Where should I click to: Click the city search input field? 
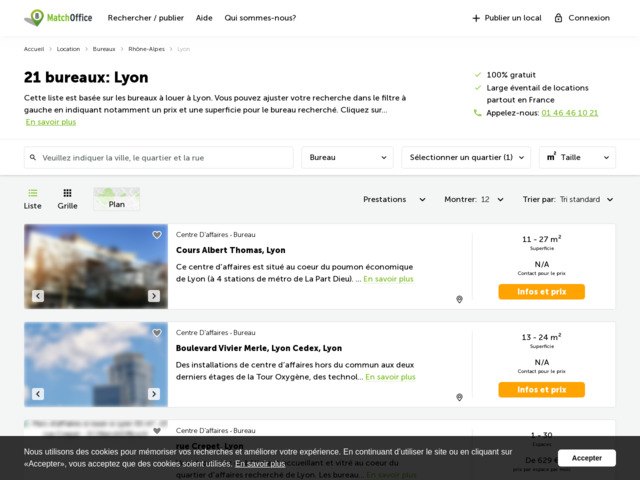click(x=160, y=158)
